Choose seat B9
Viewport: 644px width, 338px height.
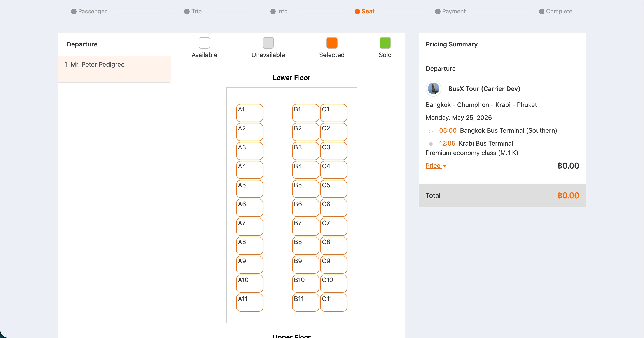306,265
